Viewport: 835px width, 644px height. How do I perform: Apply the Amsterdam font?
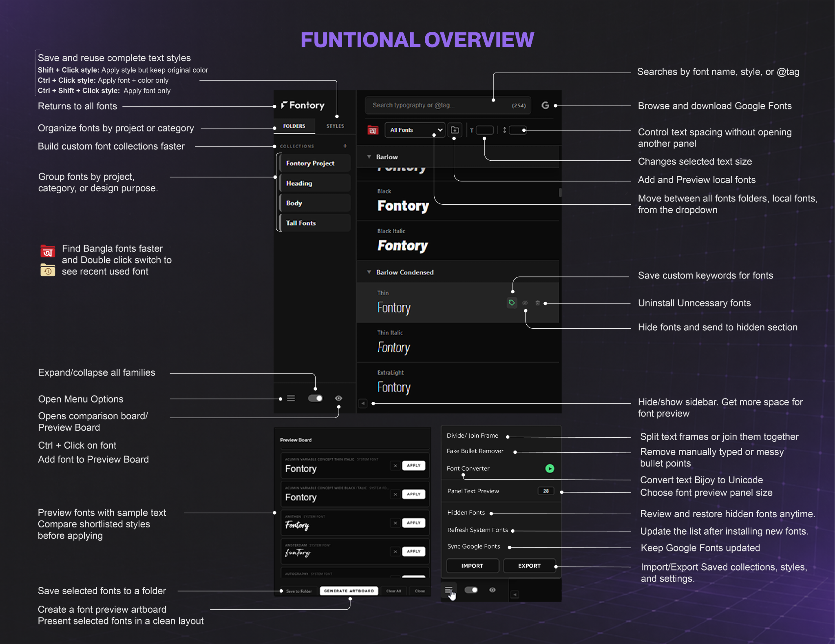click(413, 551)
